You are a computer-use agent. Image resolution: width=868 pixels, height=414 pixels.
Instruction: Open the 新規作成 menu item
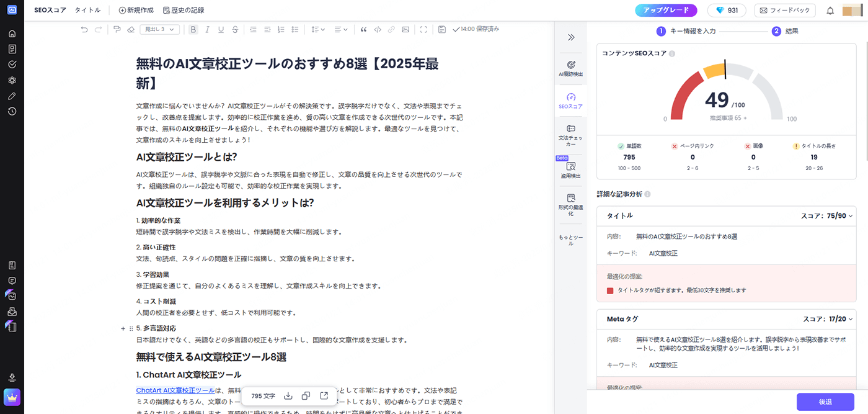click(x=136, y=10)
